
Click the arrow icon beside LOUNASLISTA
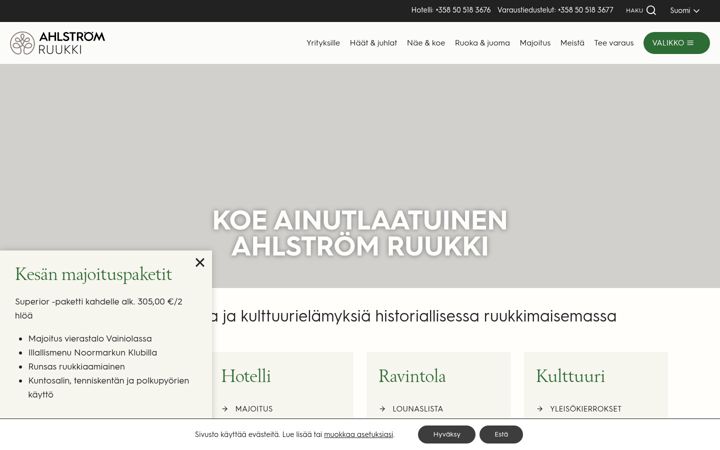382,408
